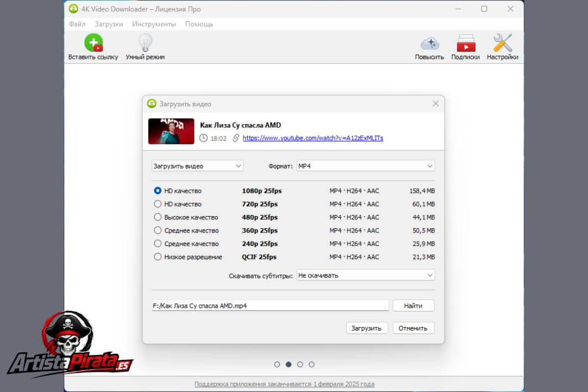Select Высокое качество 480p option
This screenshot has height=392, width=588.
(157, 217)
